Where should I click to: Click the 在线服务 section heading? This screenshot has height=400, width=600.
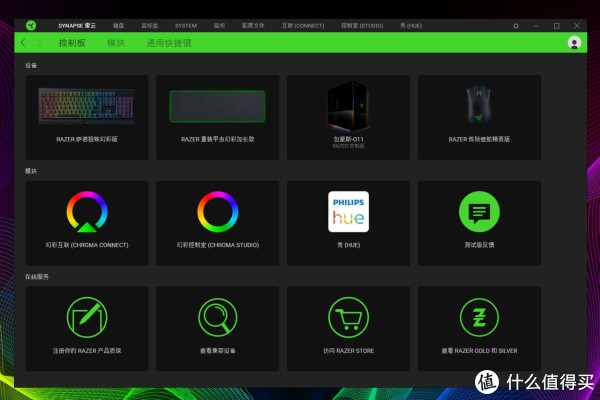[x=37, y=276]
